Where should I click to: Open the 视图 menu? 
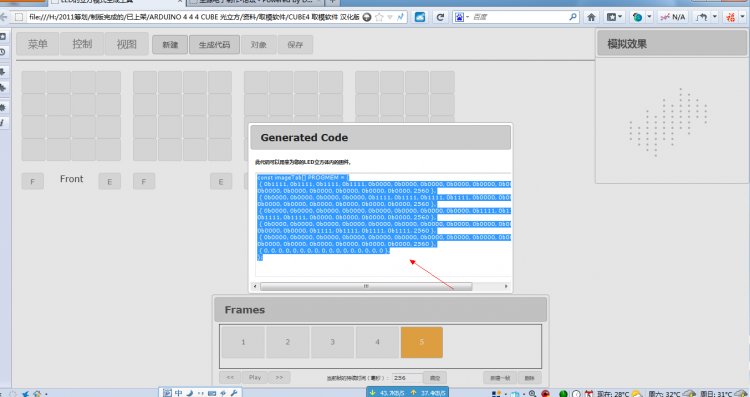127,44
